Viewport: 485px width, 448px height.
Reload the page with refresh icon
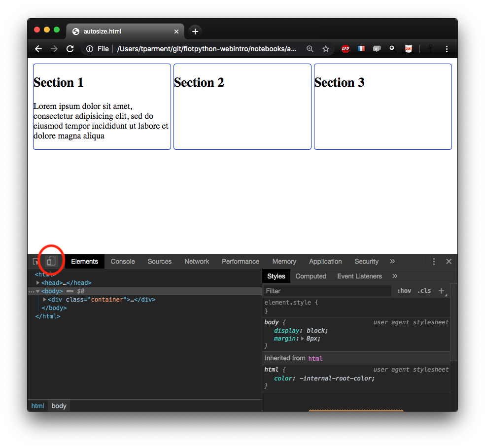pyautogui.click(x=70, y=49)
